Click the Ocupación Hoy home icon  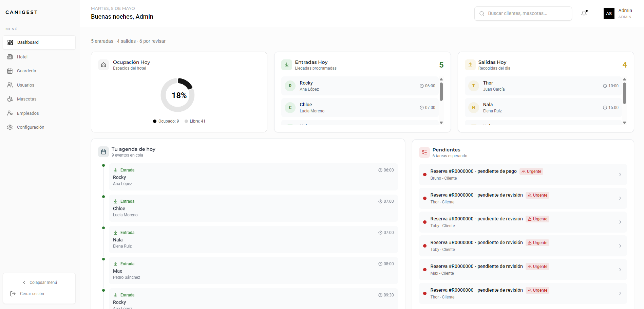(103, 65)
